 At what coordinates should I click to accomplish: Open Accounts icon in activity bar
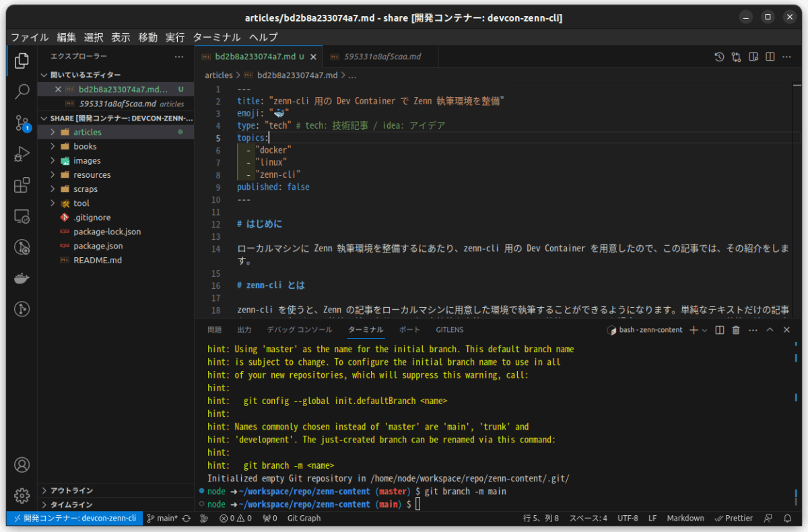point(22,465)
